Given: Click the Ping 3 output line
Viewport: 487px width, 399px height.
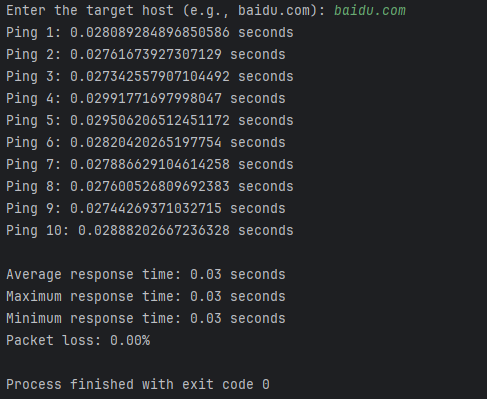Looking at the screenshot, I should (150, 77).
